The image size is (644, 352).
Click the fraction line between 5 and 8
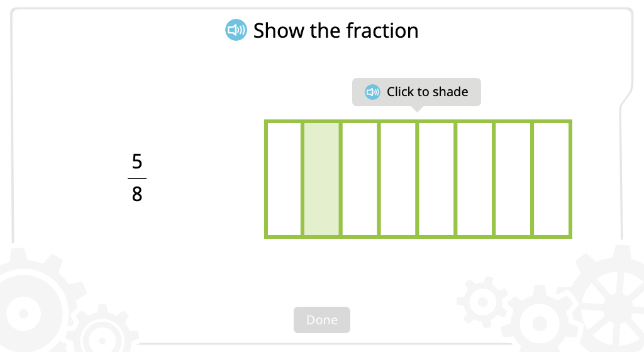137,179
